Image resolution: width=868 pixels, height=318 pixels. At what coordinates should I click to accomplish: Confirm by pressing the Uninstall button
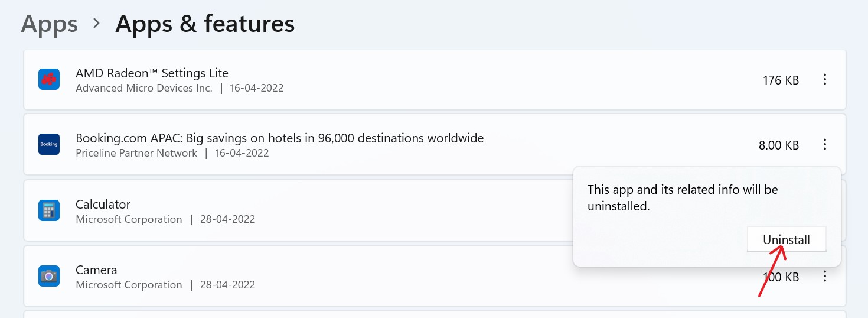786,240
